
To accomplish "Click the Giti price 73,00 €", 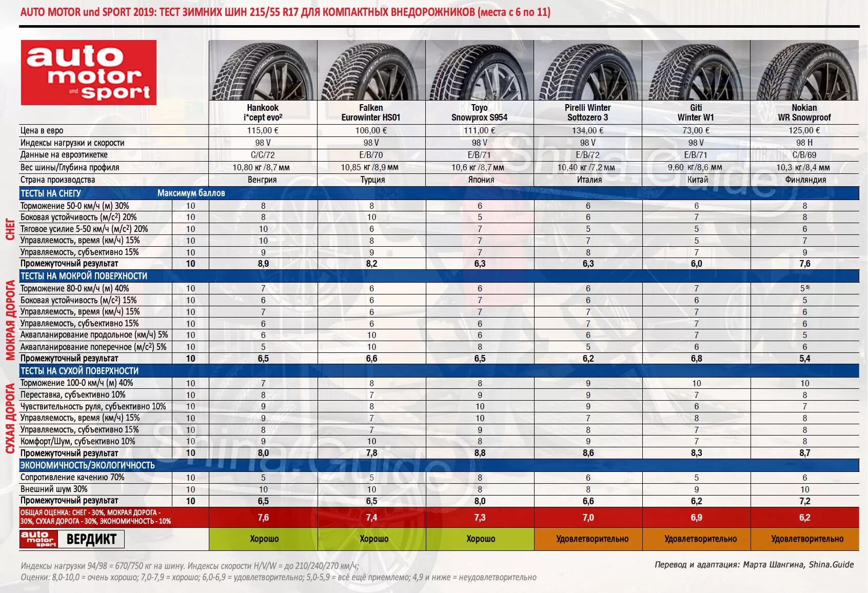I will coord(696,130).
